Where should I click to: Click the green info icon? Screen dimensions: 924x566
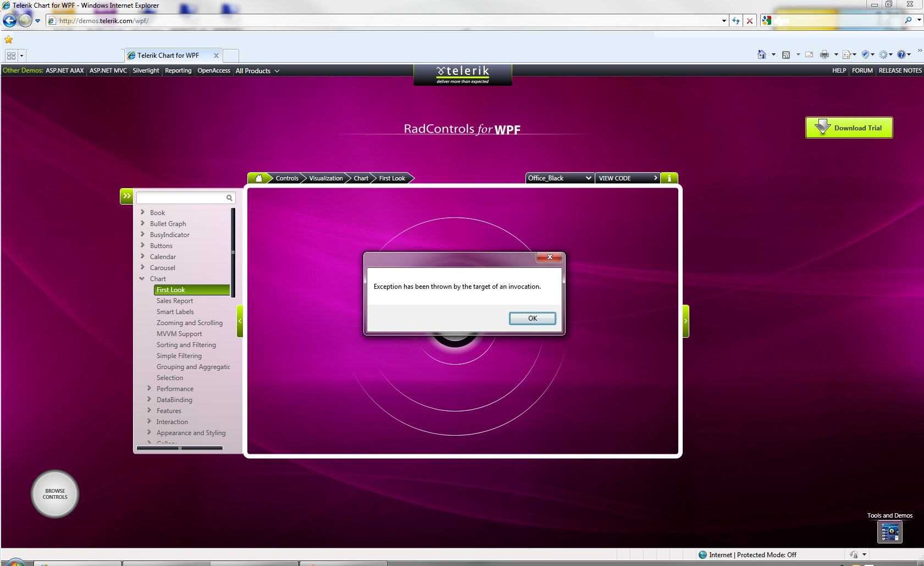tap(669, 178)
